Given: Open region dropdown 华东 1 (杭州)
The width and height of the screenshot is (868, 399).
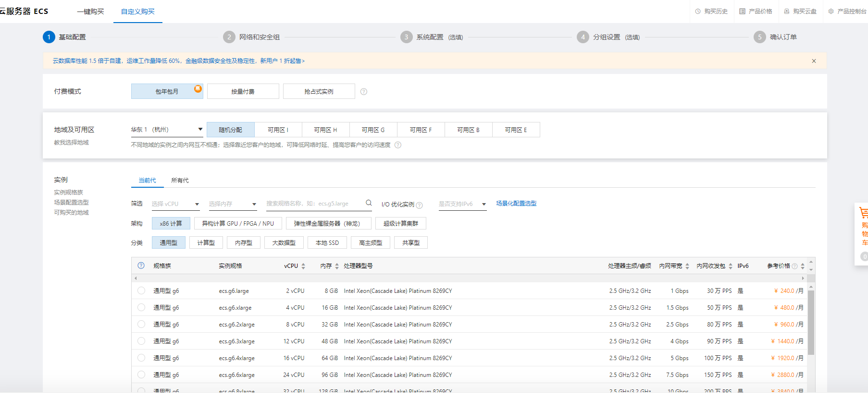Looking at the screenshot, I should pos(167,130).
